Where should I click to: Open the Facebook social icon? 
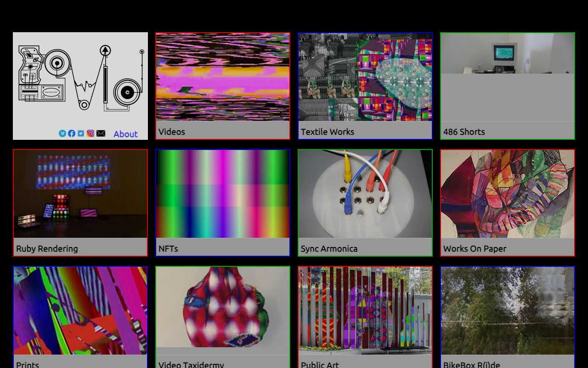coord(72,133)
